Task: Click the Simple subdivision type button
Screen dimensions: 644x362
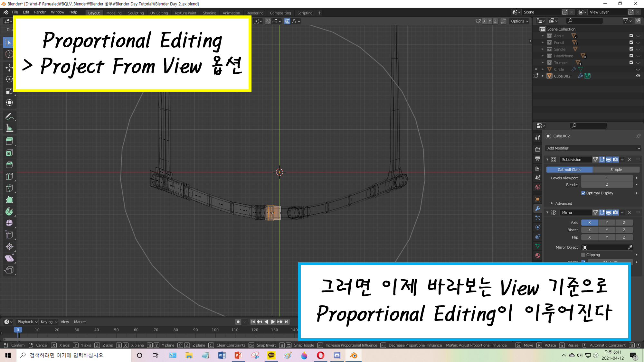Action: (616, 170)
